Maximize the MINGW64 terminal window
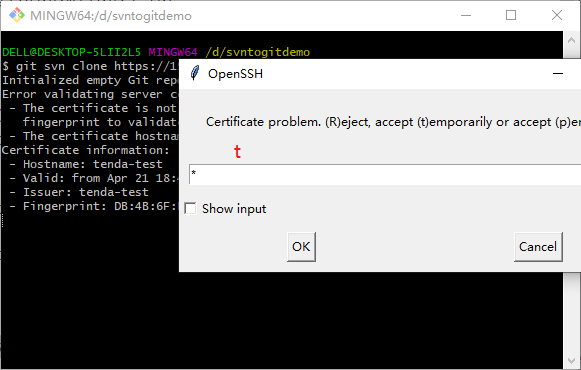 (x=511, y=16)
